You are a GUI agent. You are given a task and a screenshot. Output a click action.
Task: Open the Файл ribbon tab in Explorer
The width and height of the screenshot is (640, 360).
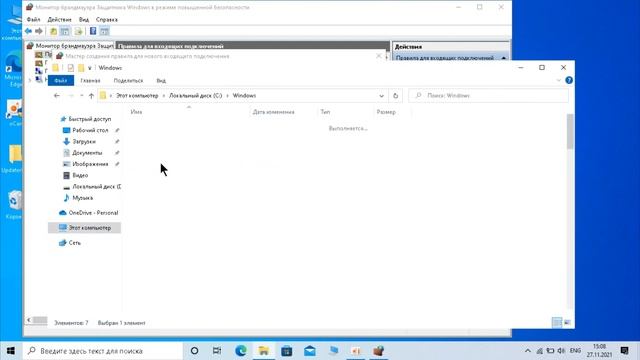click(x=61, y=80)
